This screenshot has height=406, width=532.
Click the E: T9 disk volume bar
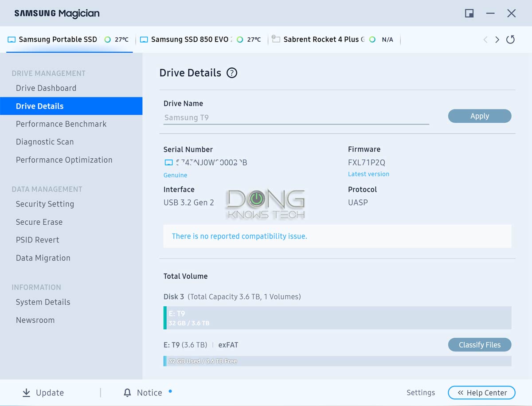pos(337,318)
